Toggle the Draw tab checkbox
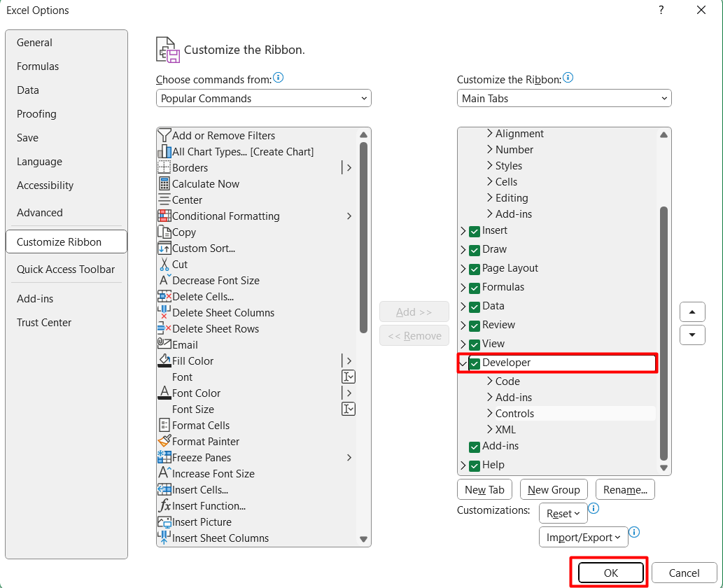Screen dimensions: 723x588 coord(475,250)
